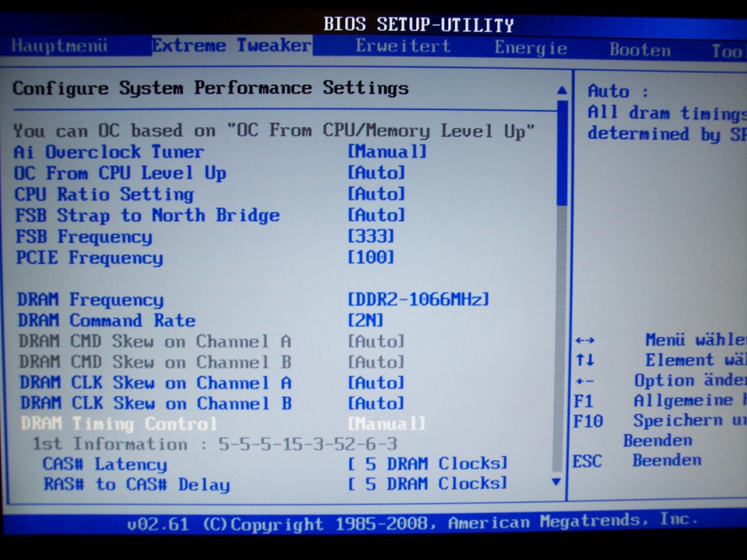Switch to the Erweitert tab
The width and height of the screenshot is (747, 560).
tap(403, 46)
